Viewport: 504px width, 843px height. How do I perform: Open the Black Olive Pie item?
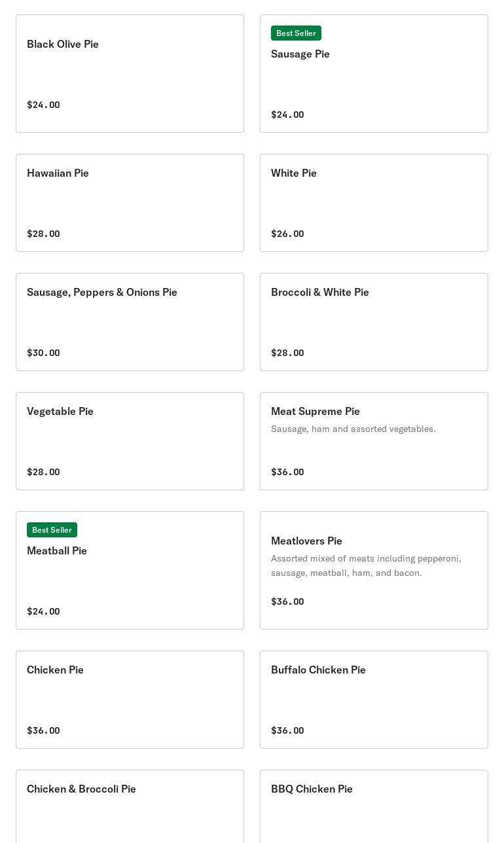coord(130,73)
